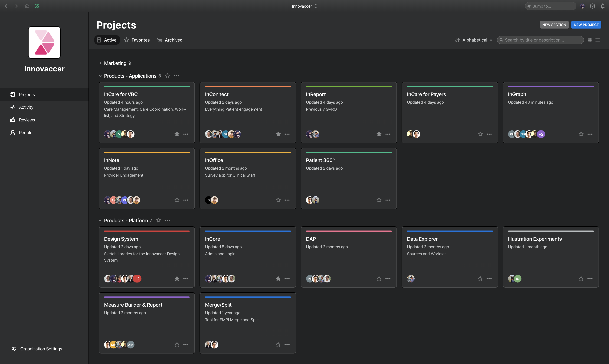This screenshot has height=364, width=609.
Task: Click the +2 members badge on InGraph
Action: [x=541, y=134]
